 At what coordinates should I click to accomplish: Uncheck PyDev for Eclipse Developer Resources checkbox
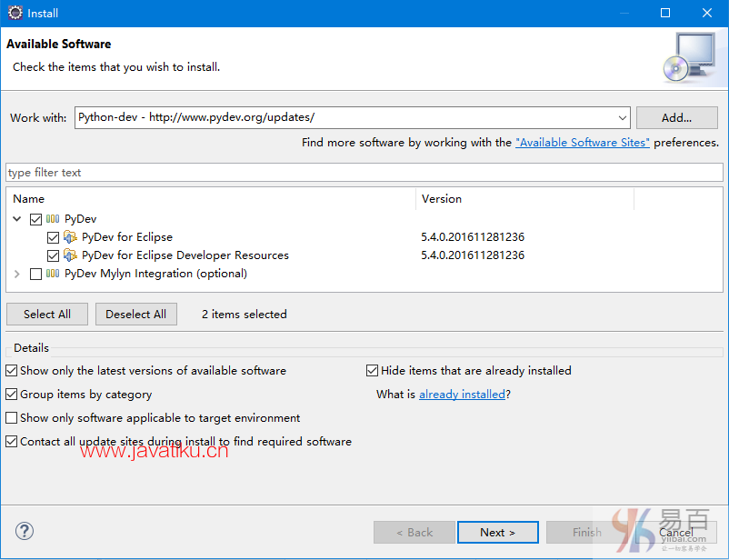coord(53,255)
